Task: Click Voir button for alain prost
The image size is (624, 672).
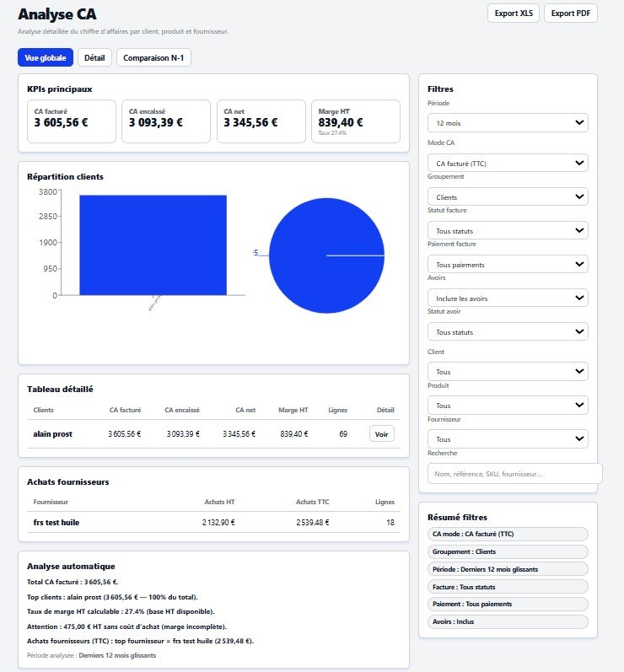Action: click(381, 433)
